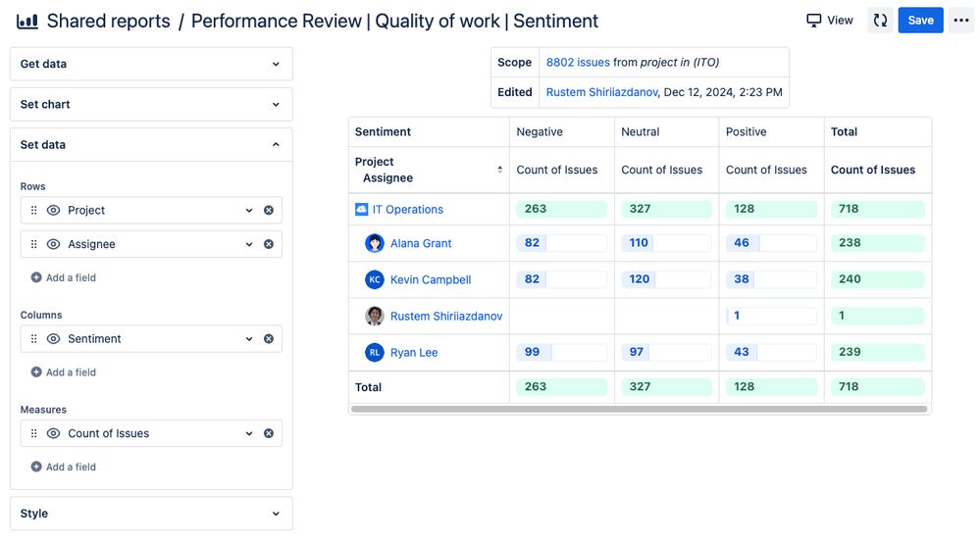Screen dimensions: 980x544
Task: Click Kevin Campbell's total value 240
Action: pos(878,279)
